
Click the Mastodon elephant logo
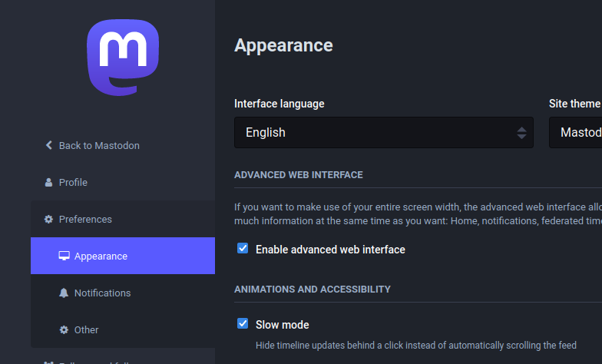click(123, 58)
